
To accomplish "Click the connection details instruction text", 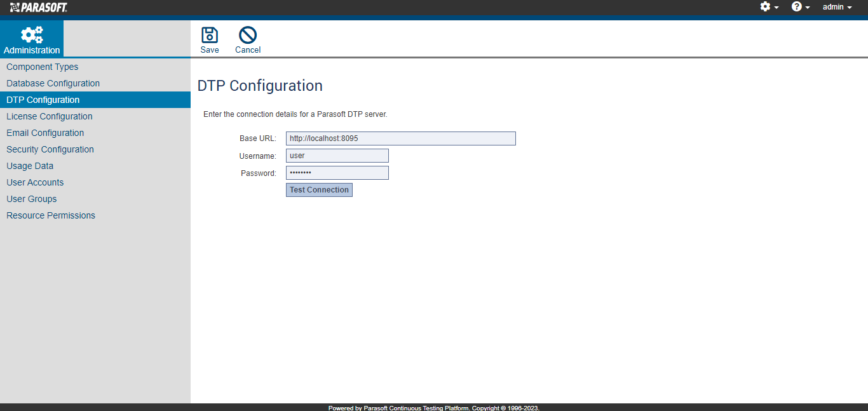I will pyautogui.click(x=295, y=114).
